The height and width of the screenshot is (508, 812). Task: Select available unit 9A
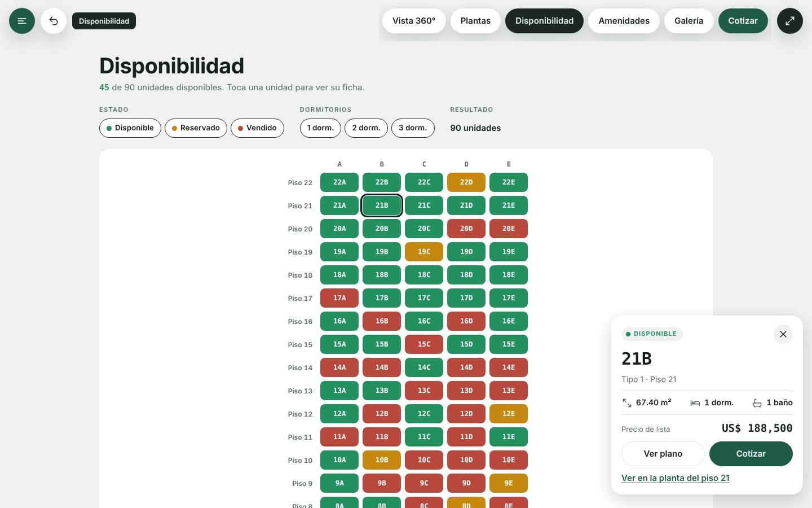[x=339, y=483]
